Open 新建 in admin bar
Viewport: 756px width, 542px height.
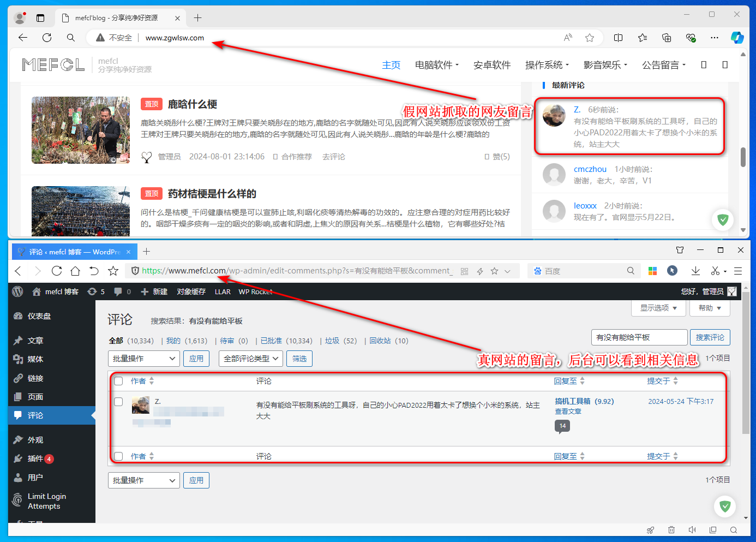click(x=154, y=291)
